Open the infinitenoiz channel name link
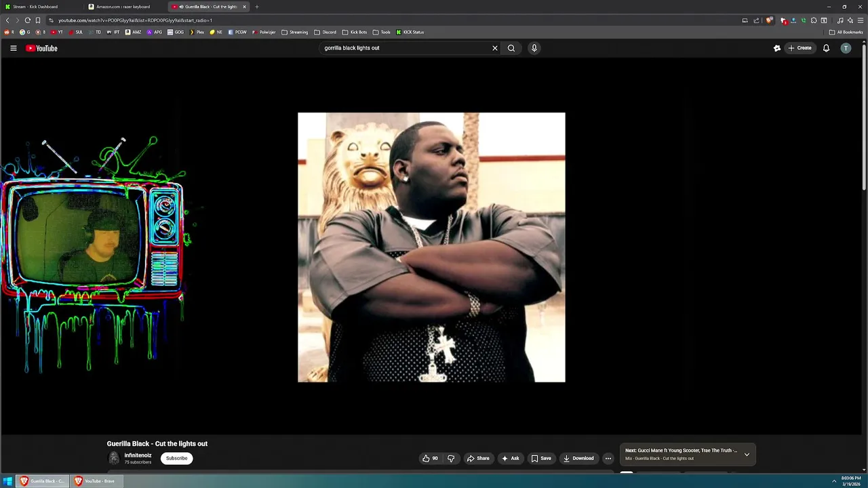The image size is (868, 488). tap(138, 455)
